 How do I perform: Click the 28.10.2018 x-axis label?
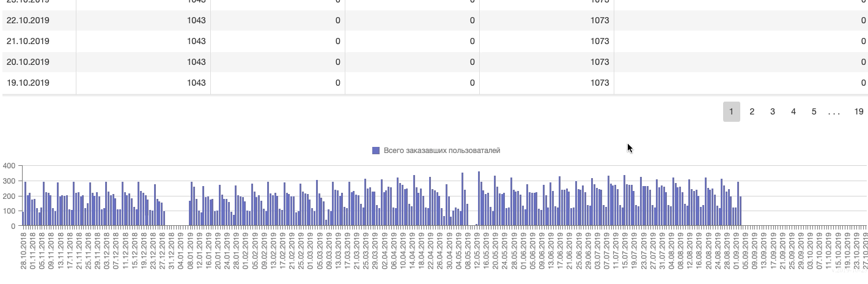(24, 251)
